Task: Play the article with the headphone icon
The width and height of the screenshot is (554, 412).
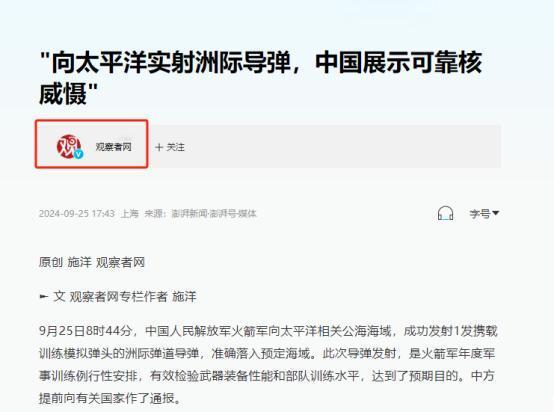Action: pos(445,213)
